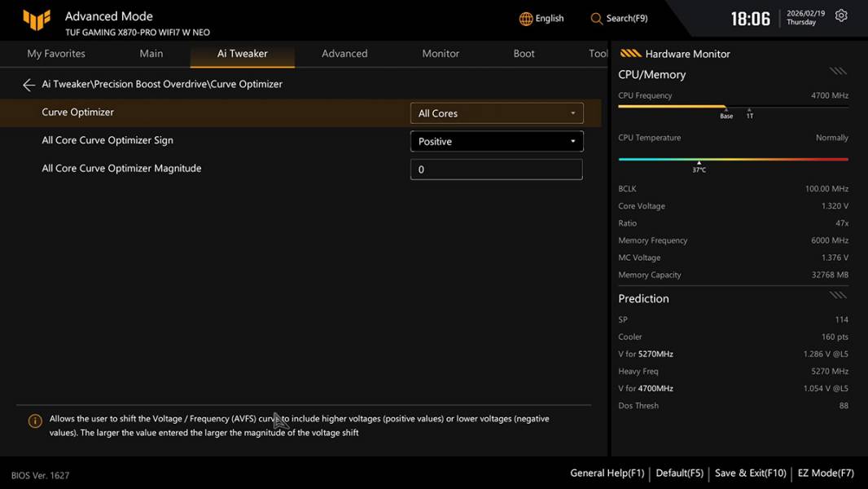The image size is (868, 489).
Task: Switch to EZ Mode(F7)
Action: point(826,473)
